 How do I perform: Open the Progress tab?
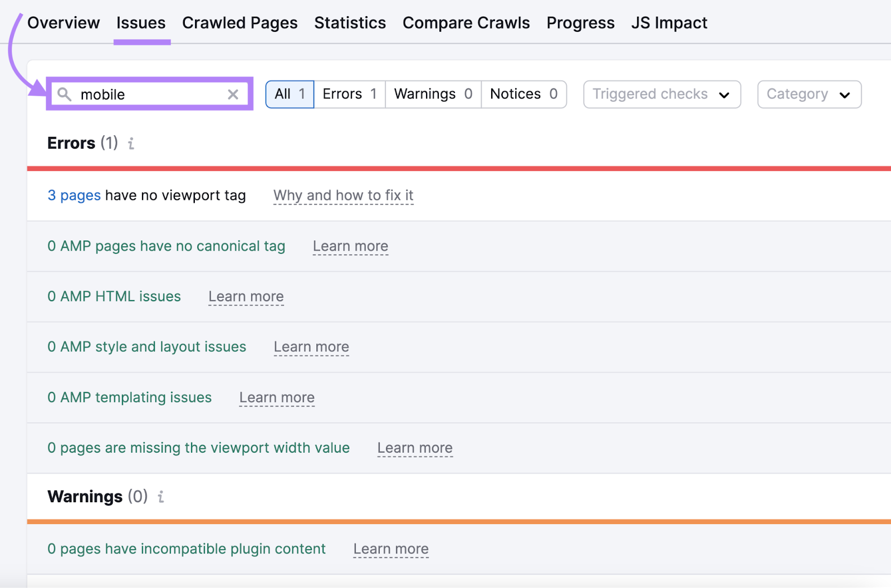[580, 23]
